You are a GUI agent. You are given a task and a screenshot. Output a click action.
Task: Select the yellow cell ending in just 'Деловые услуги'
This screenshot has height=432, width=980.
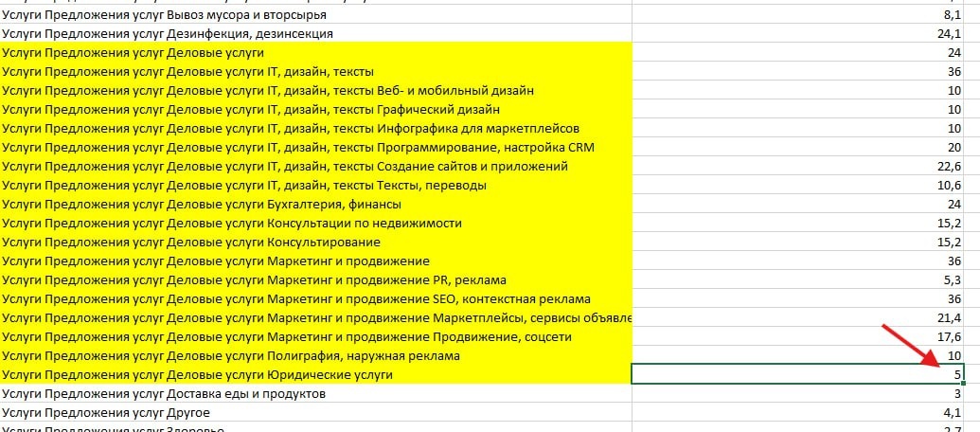(x=315, y=52)
